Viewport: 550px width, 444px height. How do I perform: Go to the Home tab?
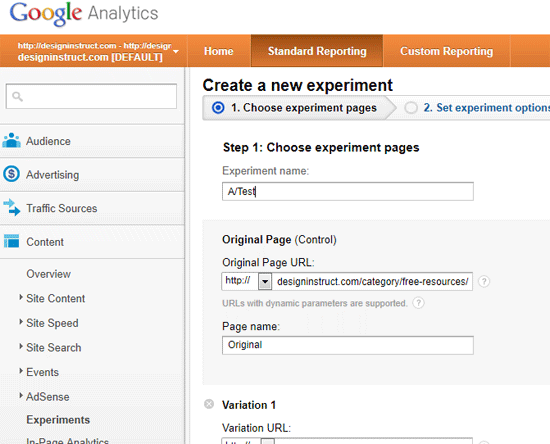pos(219,51)
